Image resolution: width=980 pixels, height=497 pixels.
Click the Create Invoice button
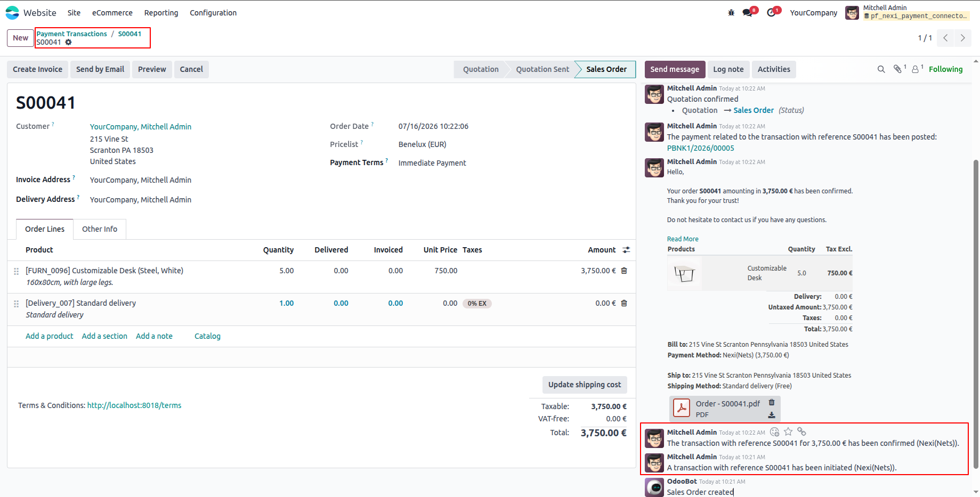pyautogui.click(x=37, y=69)
